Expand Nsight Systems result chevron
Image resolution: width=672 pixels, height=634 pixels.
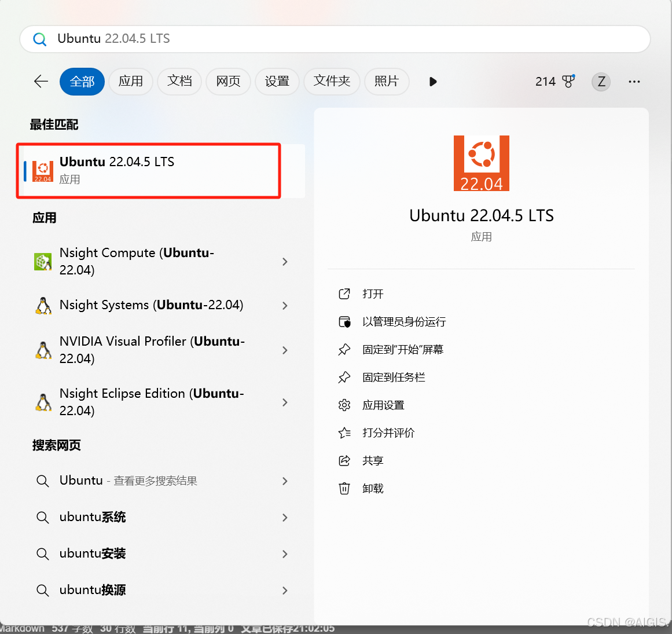click(x=285, y=306)
